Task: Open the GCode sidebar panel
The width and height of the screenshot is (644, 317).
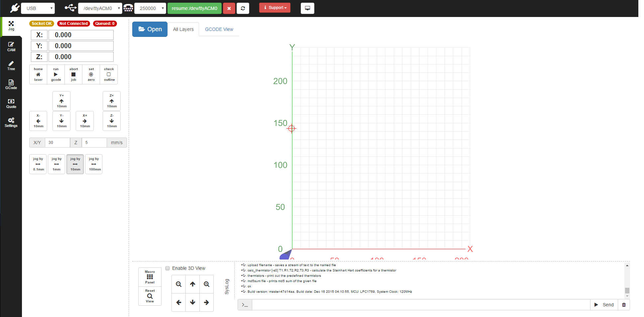Action: tap(11, 85)
